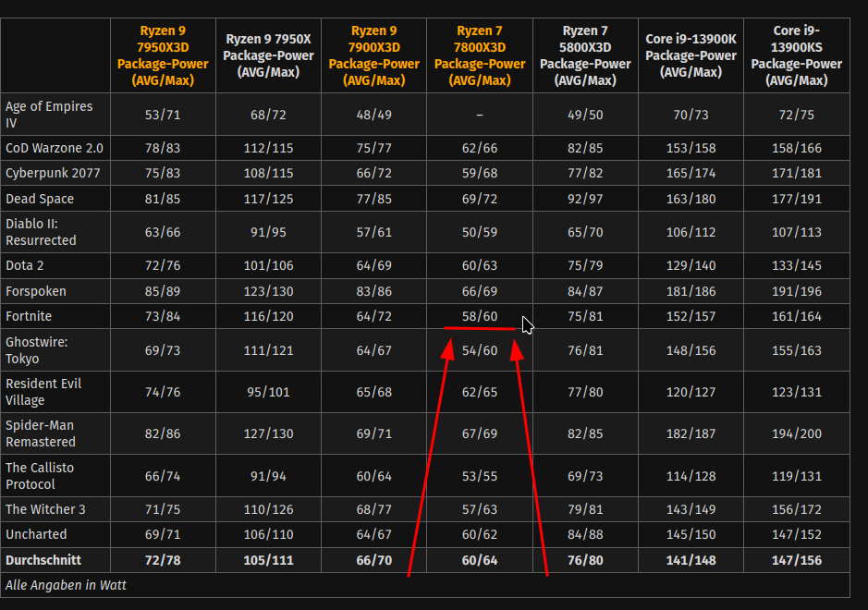Click Resident Evil Village 5800X3D value 77/80

click(585, 392)
